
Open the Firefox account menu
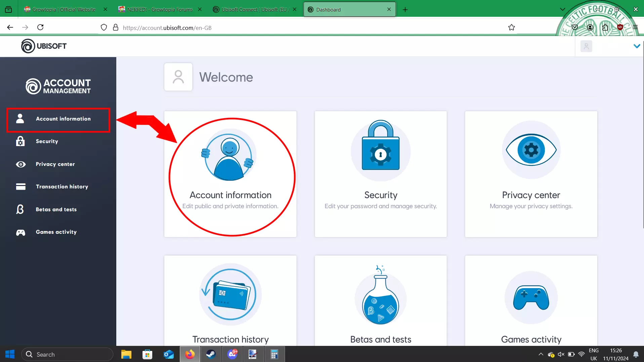pyautogui.click(x=590, y=28)
